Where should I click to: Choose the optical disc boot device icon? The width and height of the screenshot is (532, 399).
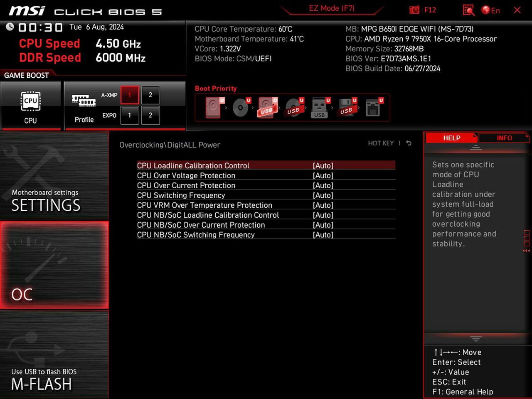(x=241, y=108)
